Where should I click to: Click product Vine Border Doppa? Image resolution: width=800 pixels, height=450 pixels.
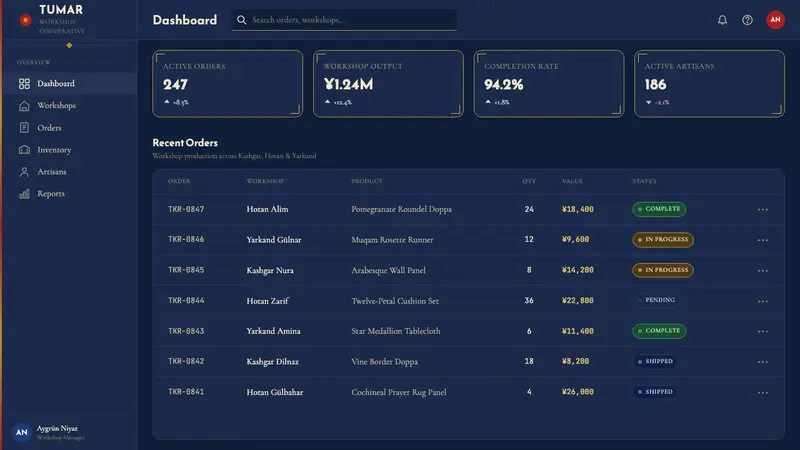(385, 362)
